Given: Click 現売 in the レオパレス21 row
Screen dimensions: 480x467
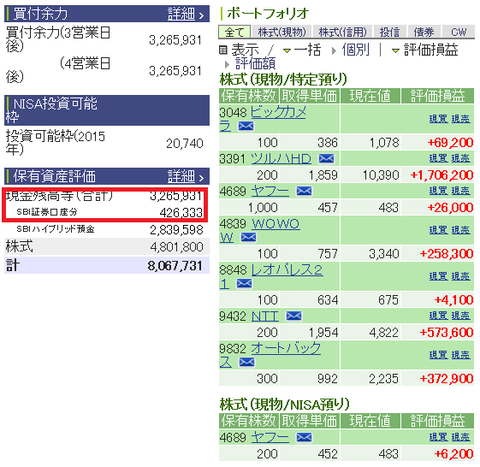Looking at the screenshot, I should point(461,276).
